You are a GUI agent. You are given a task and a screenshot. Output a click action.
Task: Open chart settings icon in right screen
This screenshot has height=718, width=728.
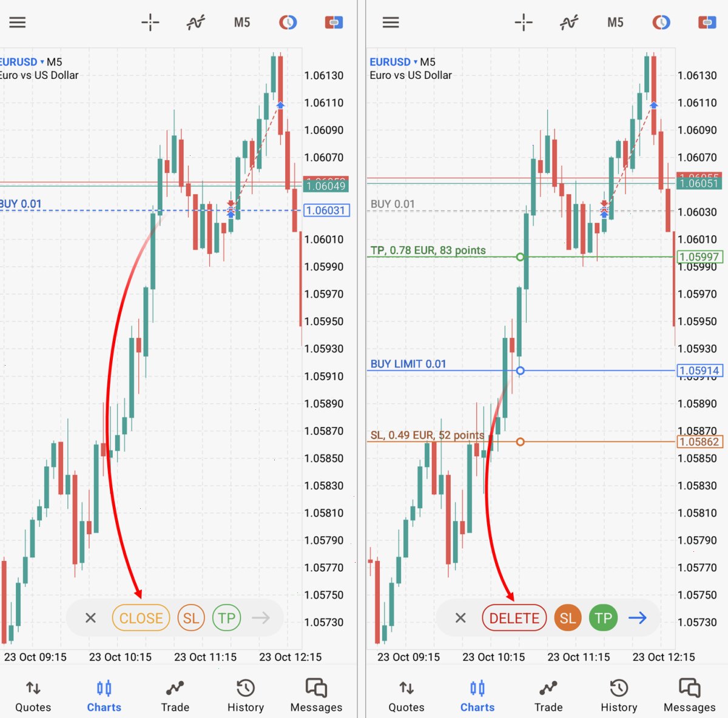click(x=661, y=22)
